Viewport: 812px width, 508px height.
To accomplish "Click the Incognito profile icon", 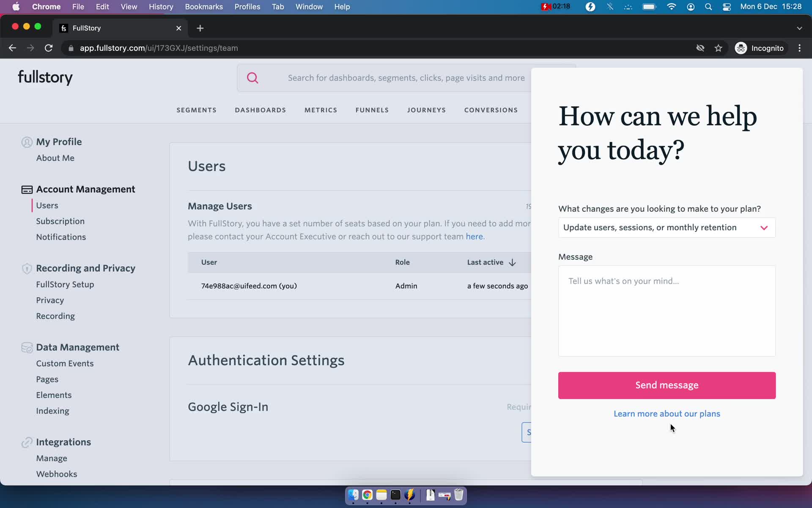I will [741, 48].
